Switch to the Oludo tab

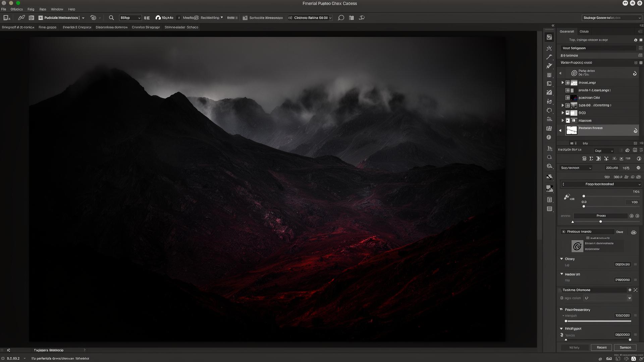coord(584,32)
